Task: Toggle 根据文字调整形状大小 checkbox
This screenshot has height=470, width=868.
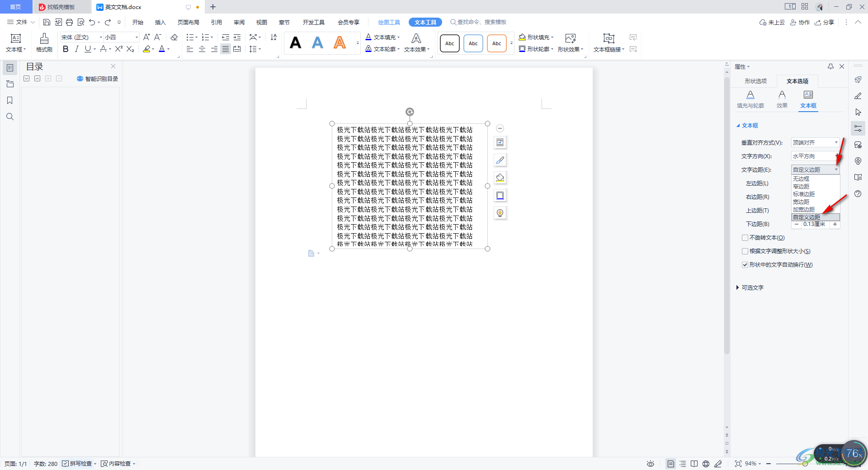Action: [x=745, y=251]
